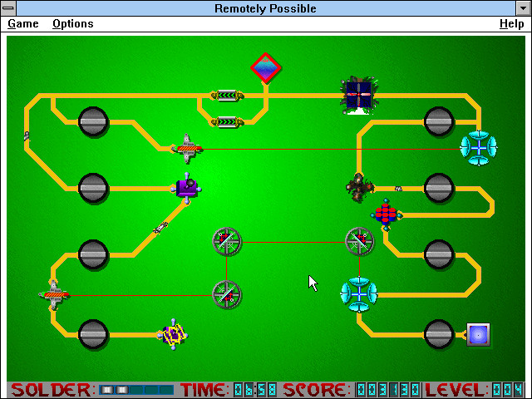This screenshot has width=532, height=399.
Task: Open the Help menu
Action: click(x=512, y=24)
